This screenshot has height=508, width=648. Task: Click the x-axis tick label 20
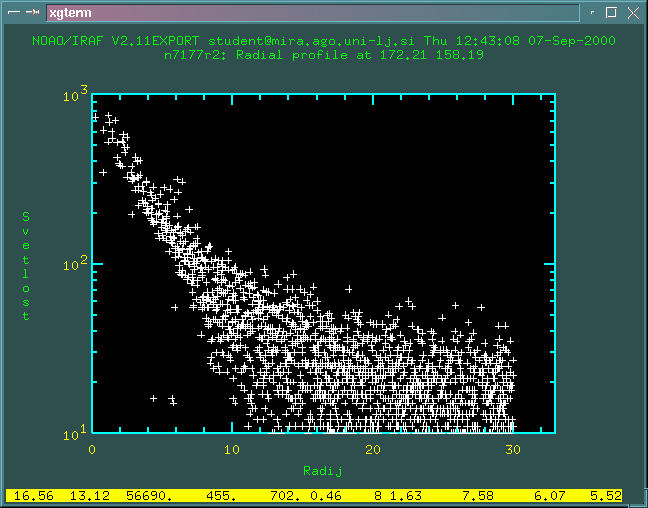click(x=373, y=450)
